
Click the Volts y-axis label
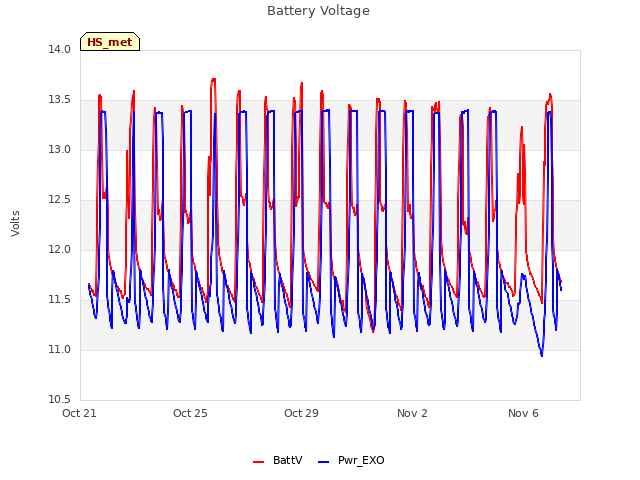point(16,224)
